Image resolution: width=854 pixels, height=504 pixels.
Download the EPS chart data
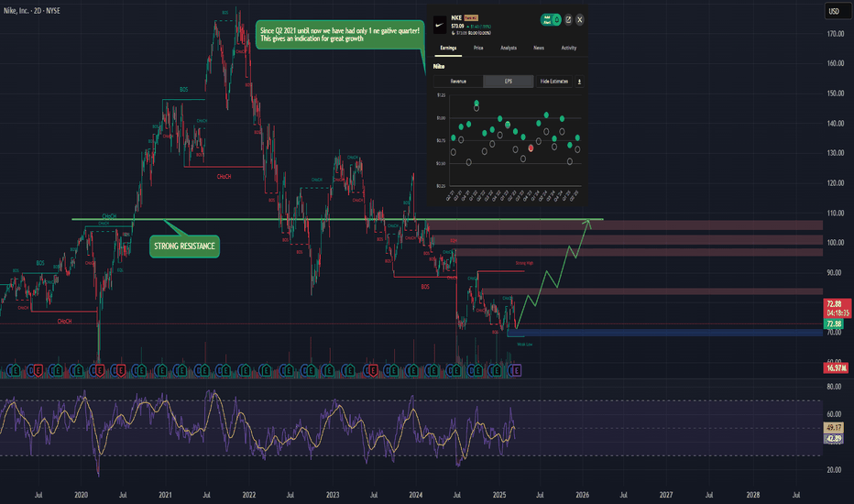pos(579,82)
